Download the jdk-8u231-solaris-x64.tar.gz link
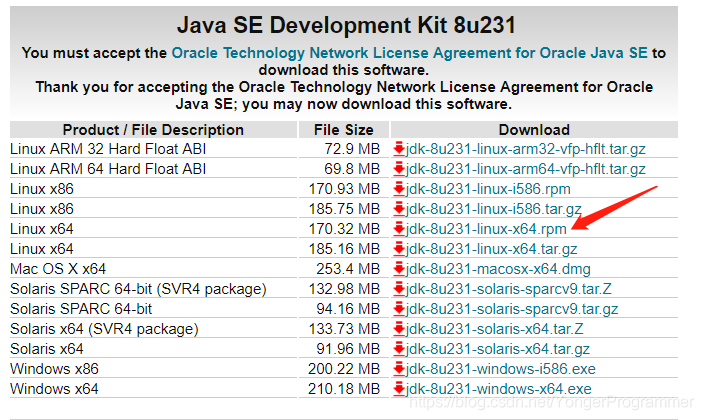This screenshot has width=704, height=420. (x=497, y=349)
